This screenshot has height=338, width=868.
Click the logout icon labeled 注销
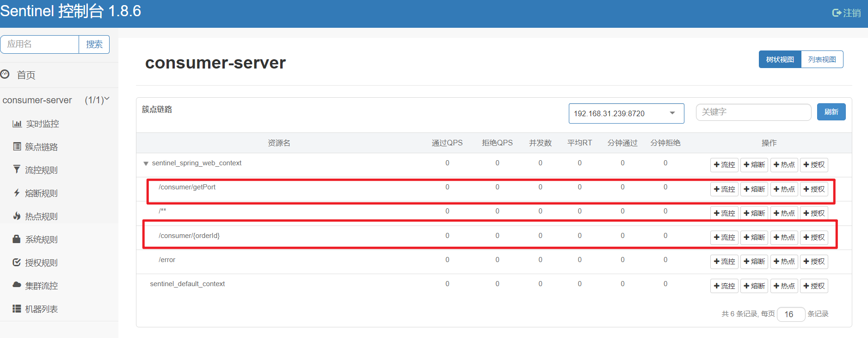coord(837,13)
